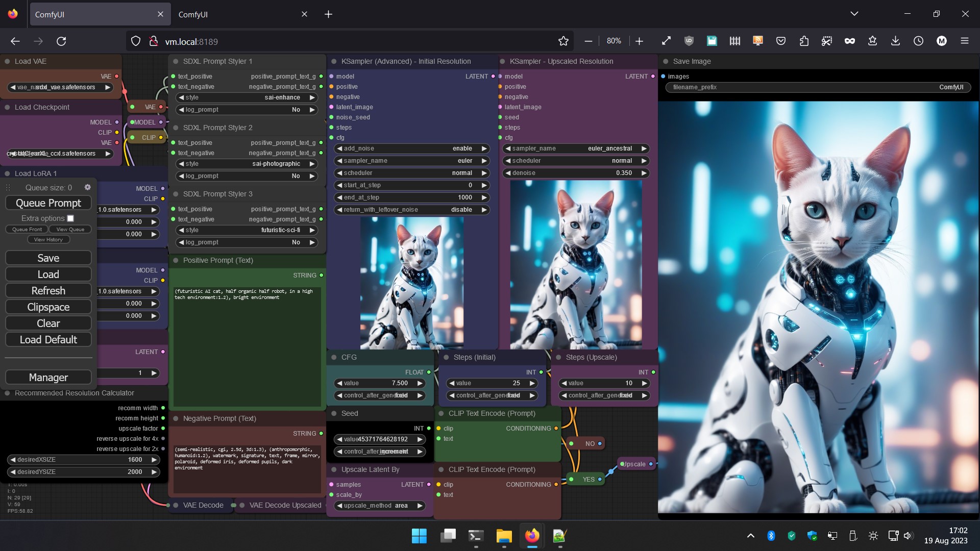Collapse the Seed node via its title dot
The image size is (980, 551).
pyautogui.click(x=334, y=413)
